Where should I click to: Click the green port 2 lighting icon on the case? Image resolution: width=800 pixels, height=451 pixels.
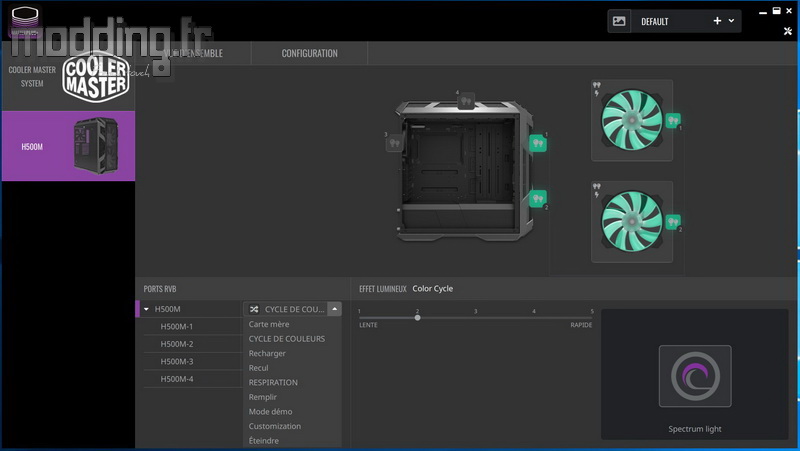tap(538, 198)
